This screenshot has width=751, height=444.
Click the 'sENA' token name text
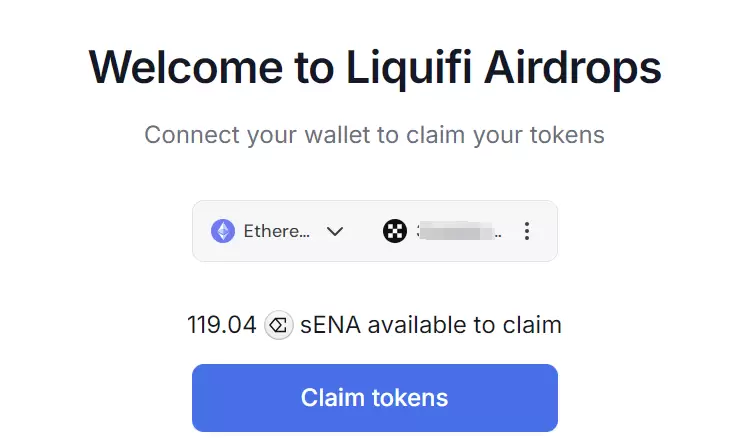pos(330,325)
